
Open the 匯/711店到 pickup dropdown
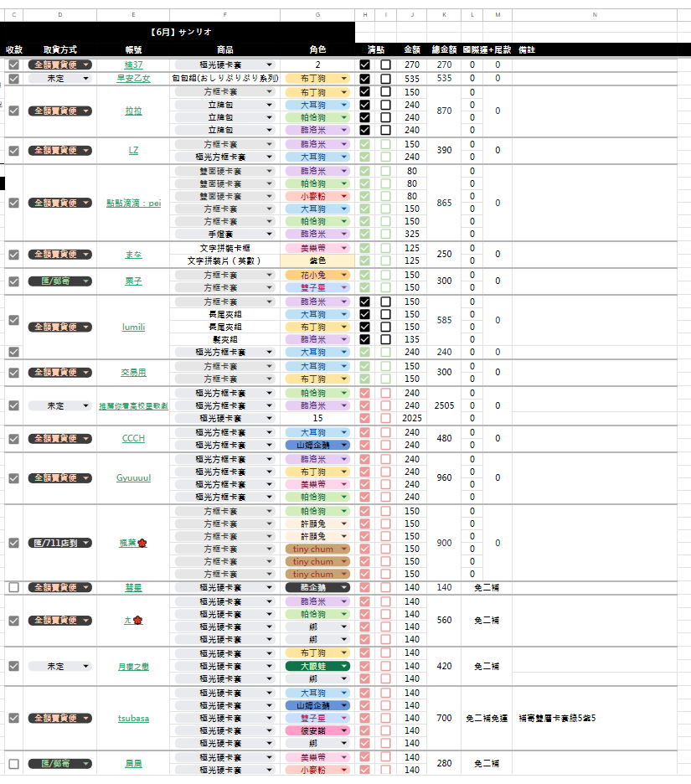point(60,543)
